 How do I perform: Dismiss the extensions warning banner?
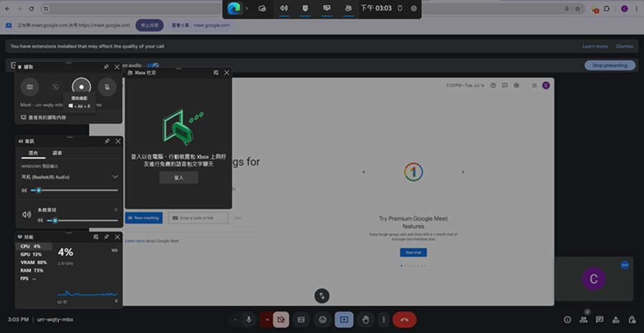pos(624,46)
